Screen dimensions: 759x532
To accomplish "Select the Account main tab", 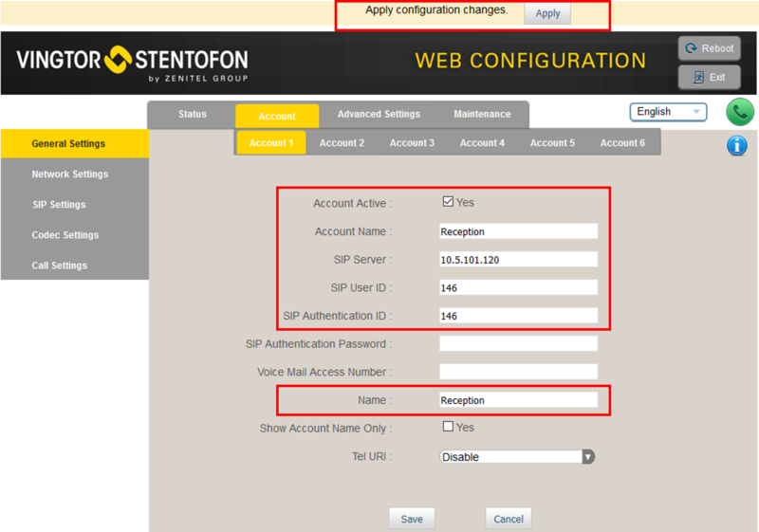I will [x=277, y=116].
